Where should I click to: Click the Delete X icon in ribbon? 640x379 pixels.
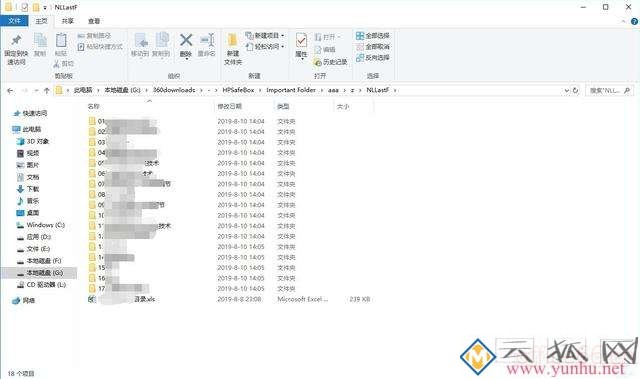[x=186, y=40]
